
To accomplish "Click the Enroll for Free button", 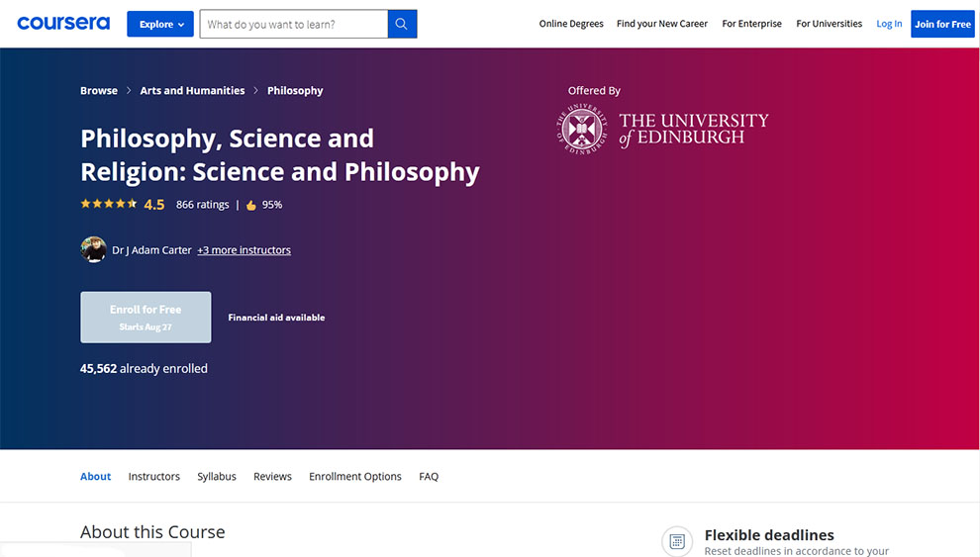I will (x=146, y=318).
